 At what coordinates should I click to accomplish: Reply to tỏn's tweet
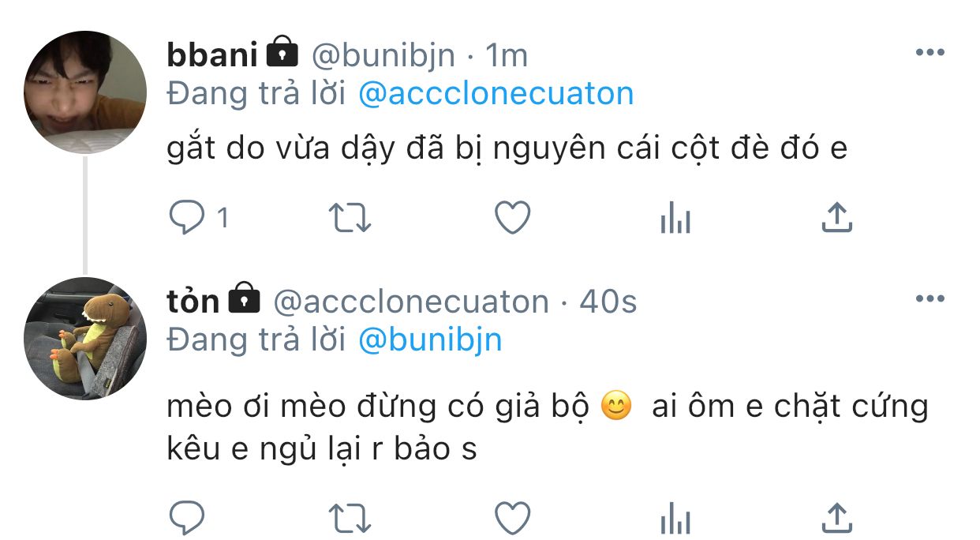pyautogui.click(x=187, y=519)
